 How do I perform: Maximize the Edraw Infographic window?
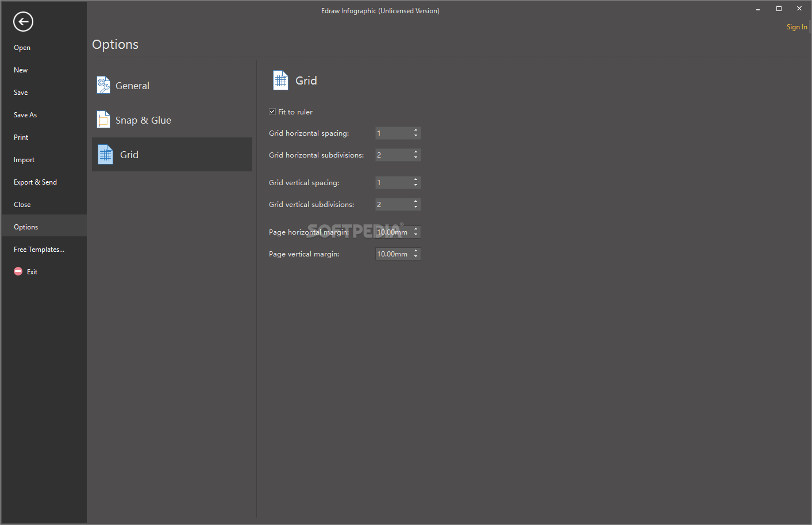[779, 9]
